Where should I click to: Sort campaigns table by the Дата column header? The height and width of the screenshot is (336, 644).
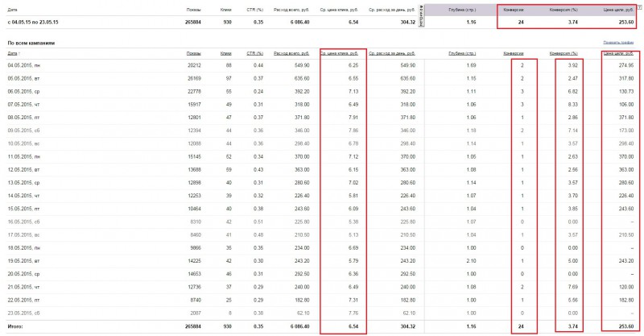(12, 53)
